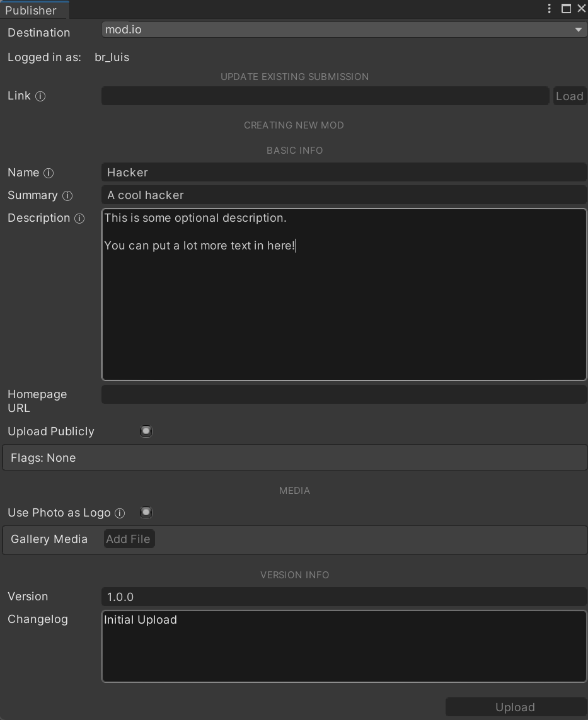
Task: Close the Publisher window
Action: click(x=581, y=9)
